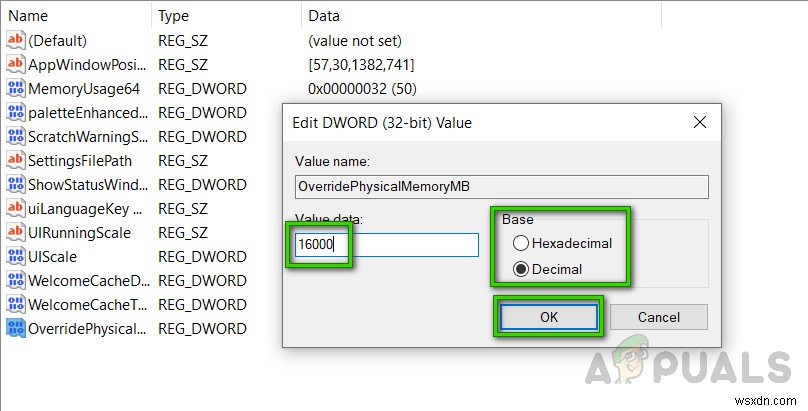Select the Decimal base option

520,269
